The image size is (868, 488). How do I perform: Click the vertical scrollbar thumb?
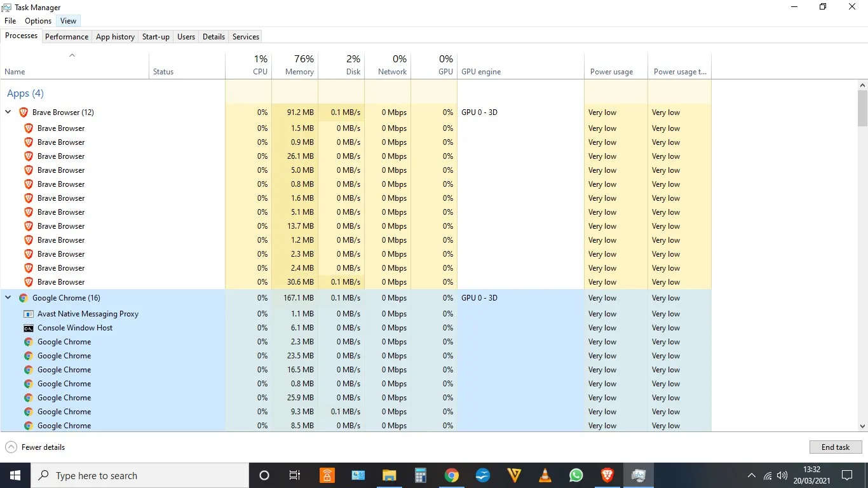(x=862, y=109)
